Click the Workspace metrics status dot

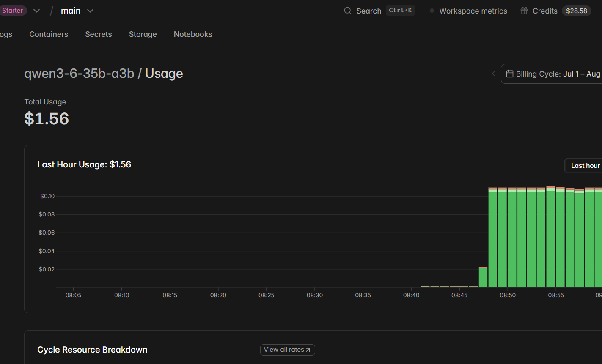[x=432, y=11]
